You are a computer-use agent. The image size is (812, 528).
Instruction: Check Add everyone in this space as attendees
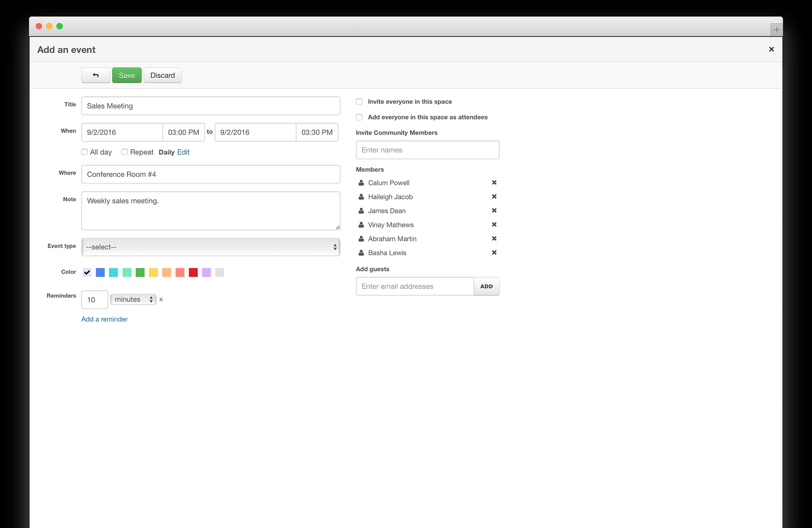(x=359, y=117)
